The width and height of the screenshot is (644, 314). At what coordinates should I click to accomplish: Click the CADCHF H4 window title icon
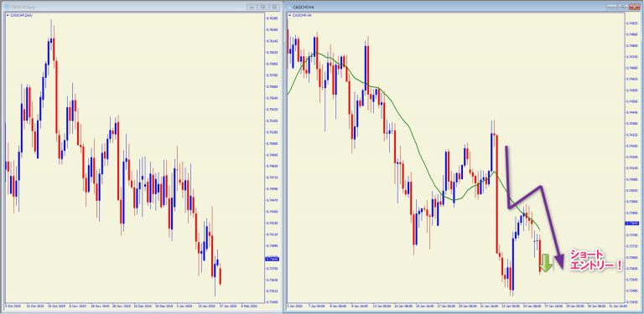click(x=289, y=7)
